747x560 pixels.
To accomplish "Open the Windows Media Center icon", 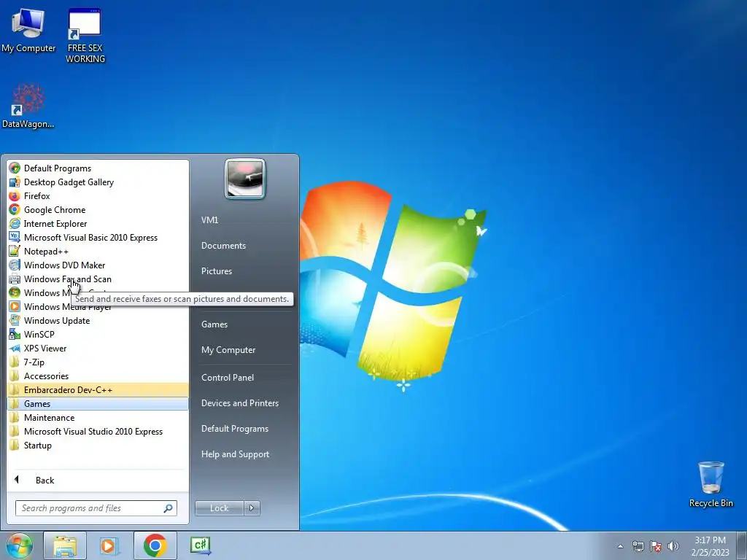I will (x=15, y=293).
